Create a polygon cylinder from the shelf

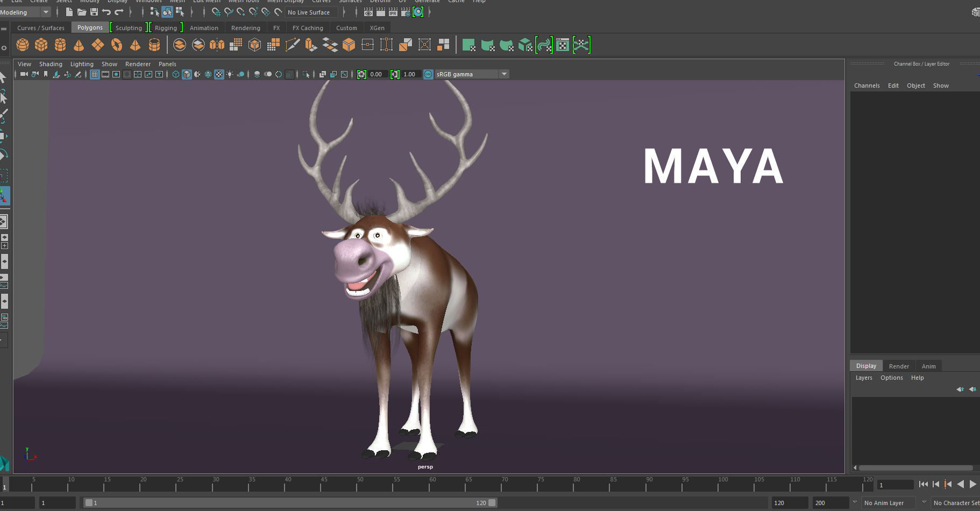(x=60, y=45)
